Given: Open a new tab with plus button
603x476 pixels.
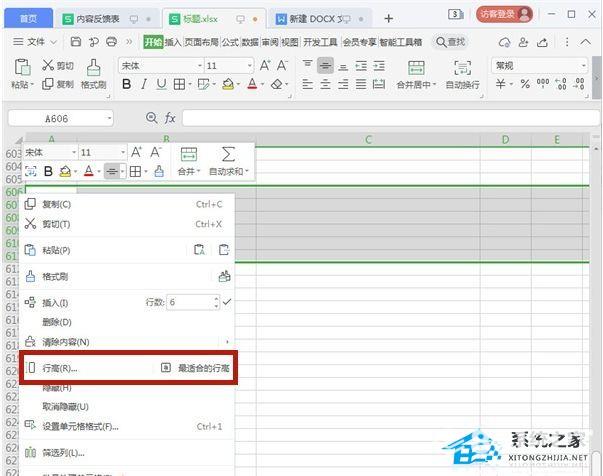Looking at the screenshot, I should tap(388, 18).
